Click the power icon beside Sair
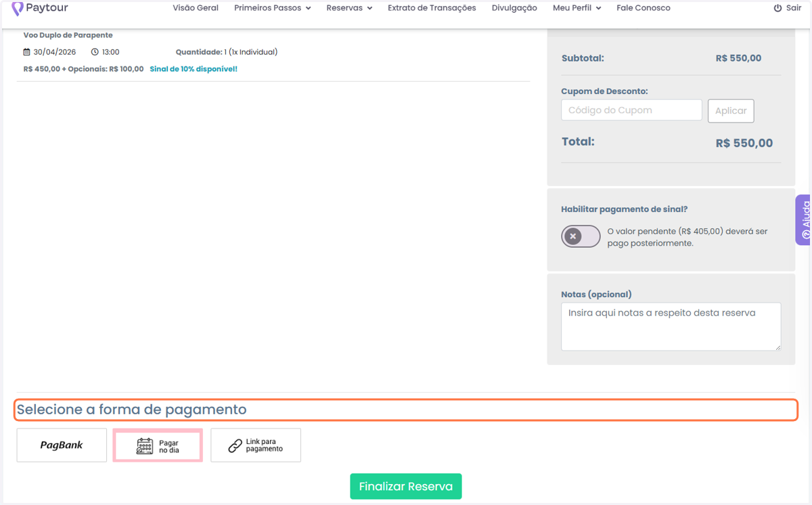The height and width of the screenshot is (505, 812). [x=777, y=8]
